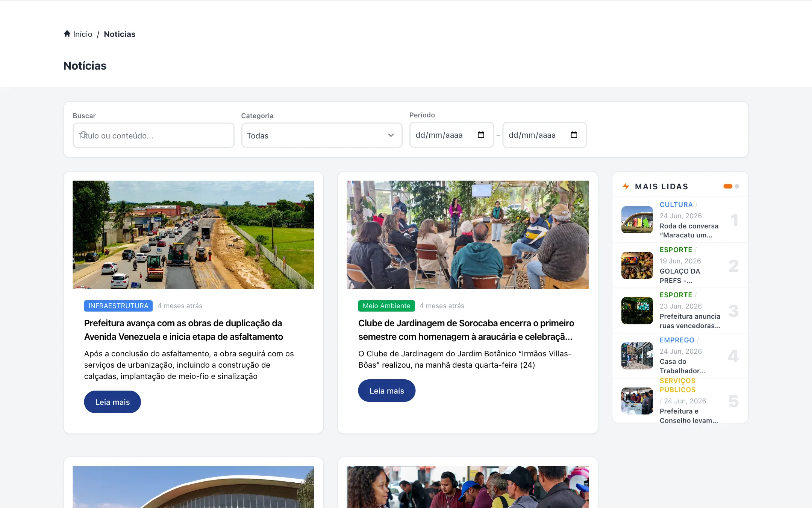Click the search magnifier icon in Buscar
Screen dimensions: 812x508
coord(83,135)
